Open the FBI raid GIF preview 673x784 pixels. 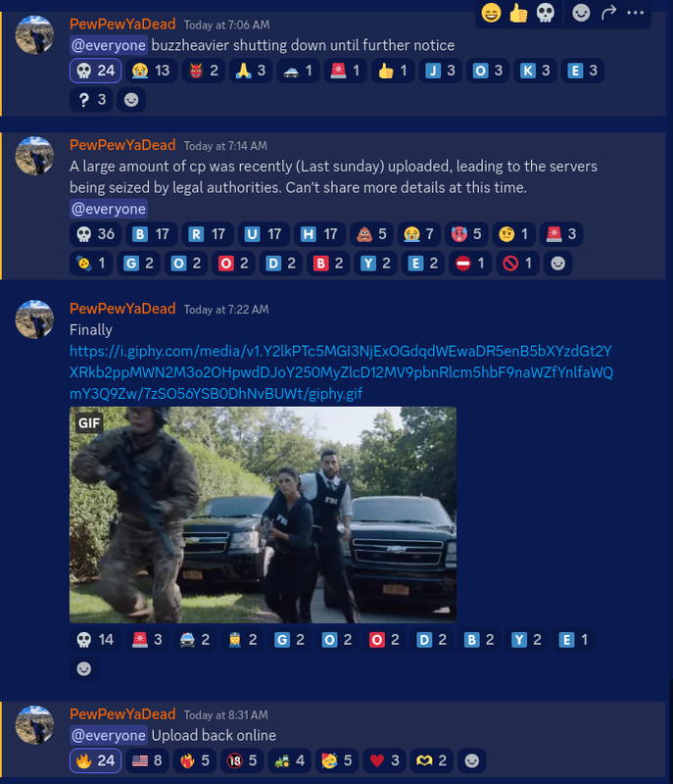(263, 514)
